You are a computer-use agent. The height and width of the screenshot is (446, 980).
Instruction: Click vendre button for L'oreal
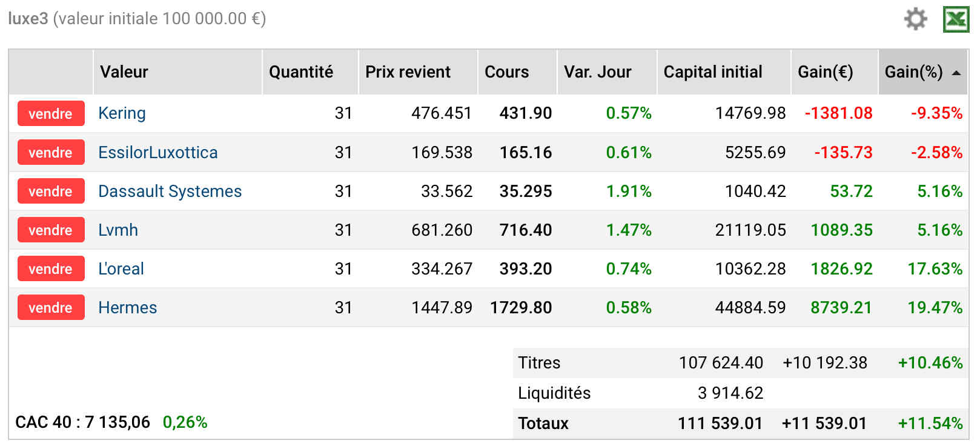(x=51, y=268)
